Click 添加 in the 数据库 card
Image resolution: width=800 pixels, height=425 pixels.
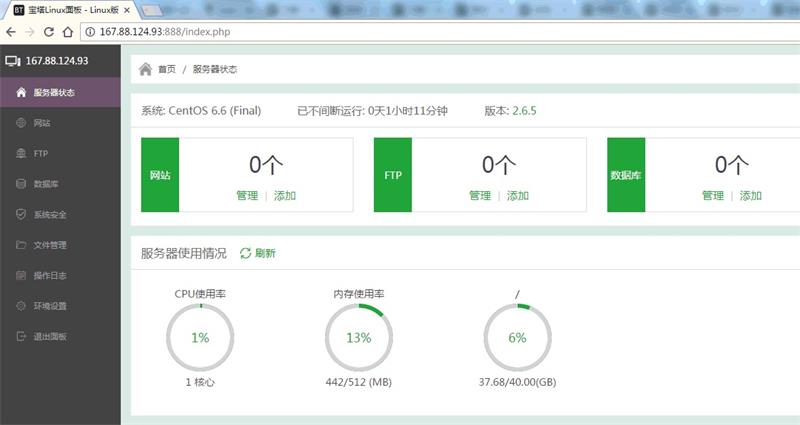click(751, 195)
